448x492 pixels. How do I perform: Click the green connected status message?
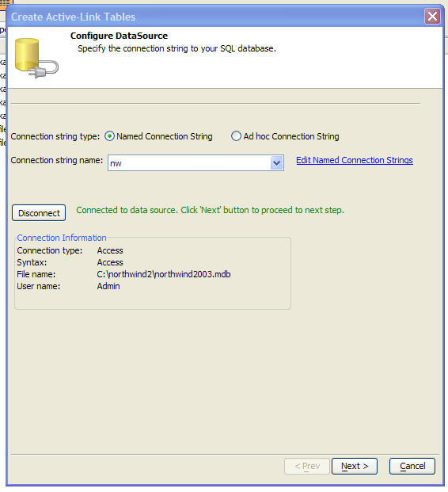click(x=210, y=210)
